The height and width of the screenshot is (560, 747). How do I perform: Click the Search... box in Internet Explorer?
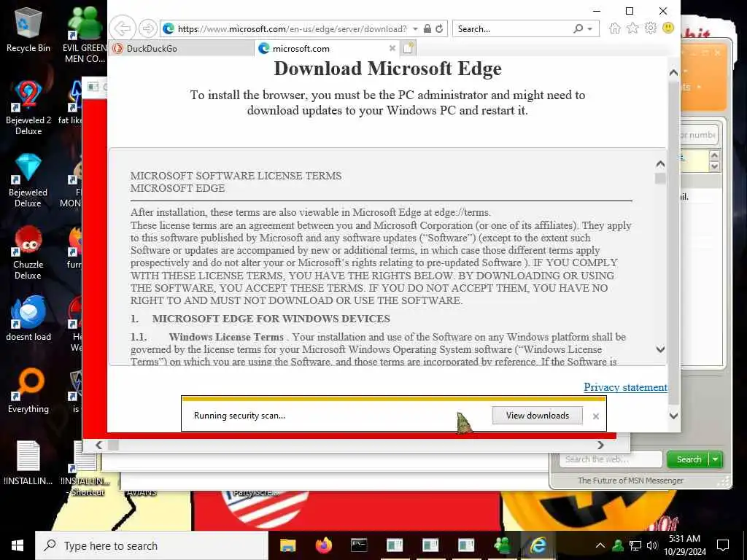point(512,29)
